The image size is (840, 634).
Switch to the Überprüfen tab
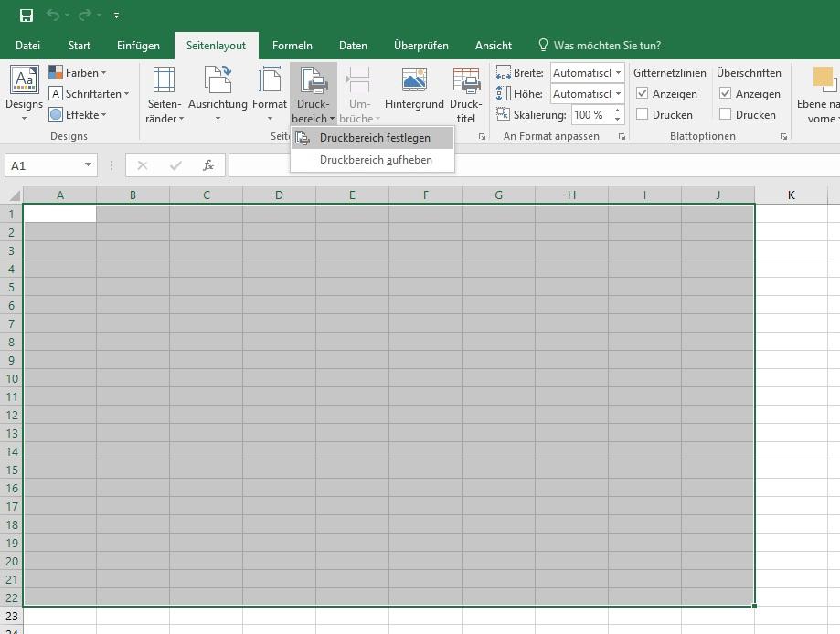(421, 46)
